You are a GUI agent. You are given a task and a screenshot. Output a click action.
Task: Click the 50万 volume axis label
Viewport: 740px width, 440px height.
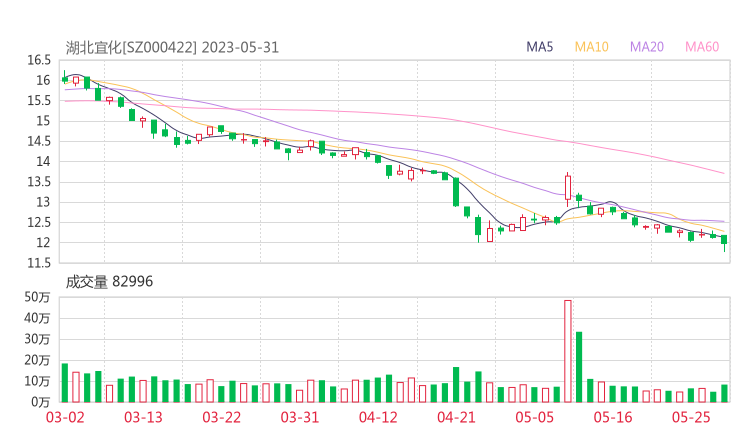tap(37, 297)
